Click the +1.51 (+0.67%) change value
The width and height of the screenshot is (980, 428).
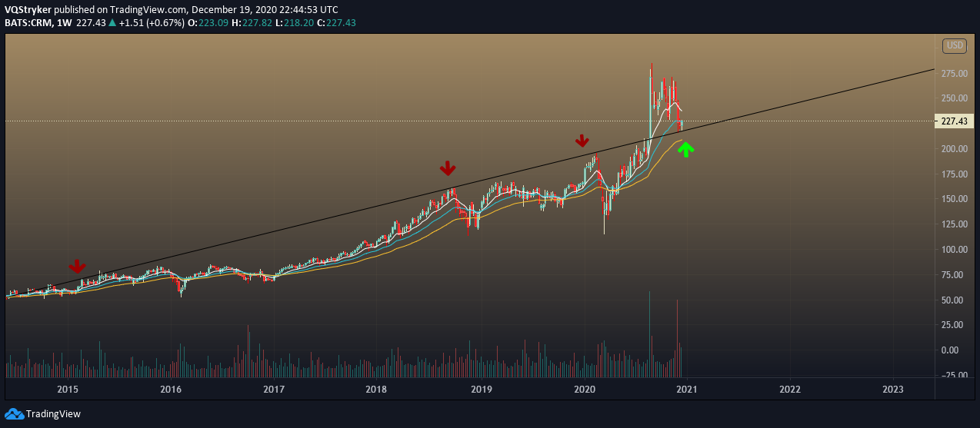pyautogui.click(x=150, y=22)
